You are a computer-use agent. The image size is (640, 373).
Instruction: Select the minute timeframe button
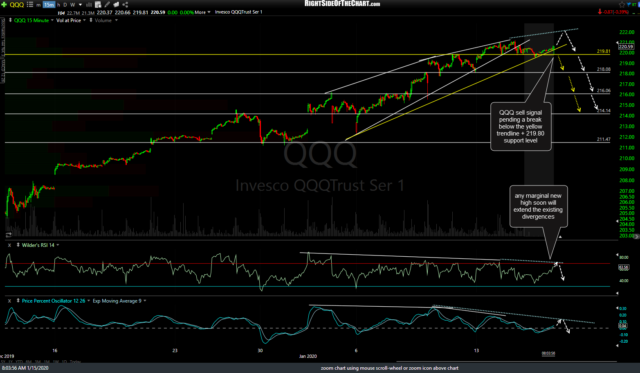click(x=38, y=5)
